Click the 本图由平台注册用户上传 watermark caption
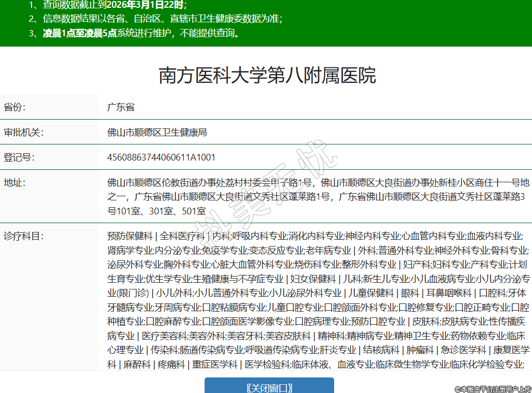Image resolution: width=532 pixels, height=393 pixels. click(493, 388)
